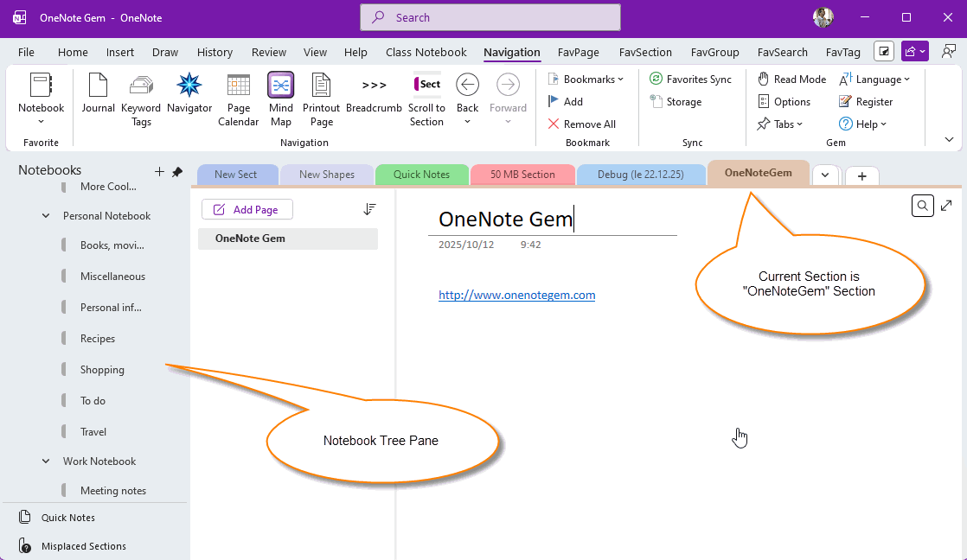Open the To do section
This screenshot has height=560, width=967.
(93, 400)
